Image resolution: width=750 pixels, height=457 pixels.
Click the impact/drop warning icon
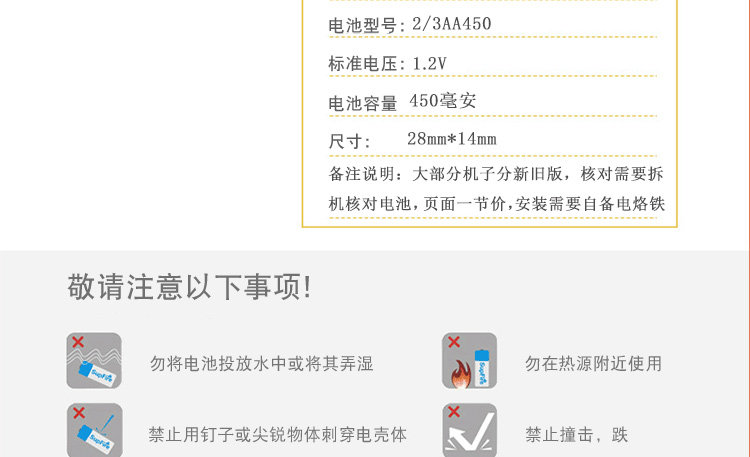(469, 430)
